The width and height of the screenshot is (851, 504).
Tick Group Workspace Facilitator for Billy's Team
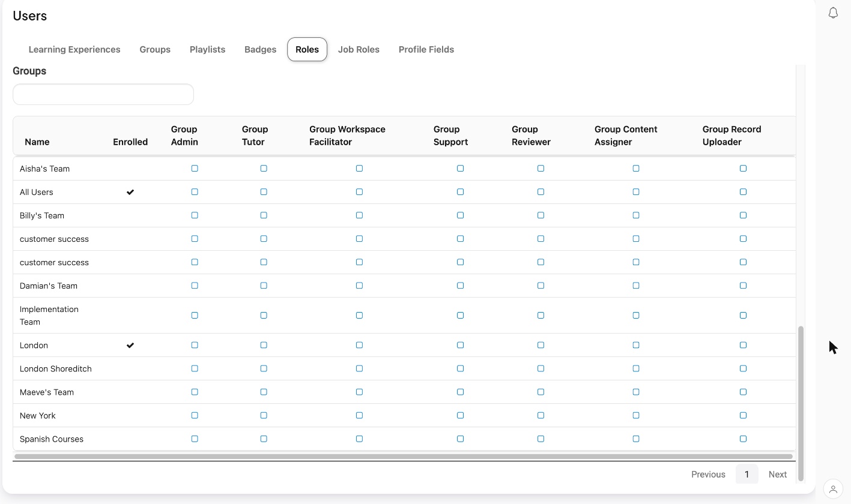[x=359, y=215]
